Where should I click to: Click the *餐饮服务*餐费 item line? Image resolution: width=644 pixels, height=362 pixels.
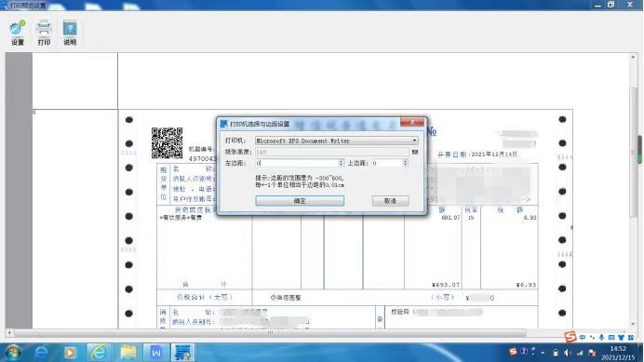[181, 218]
